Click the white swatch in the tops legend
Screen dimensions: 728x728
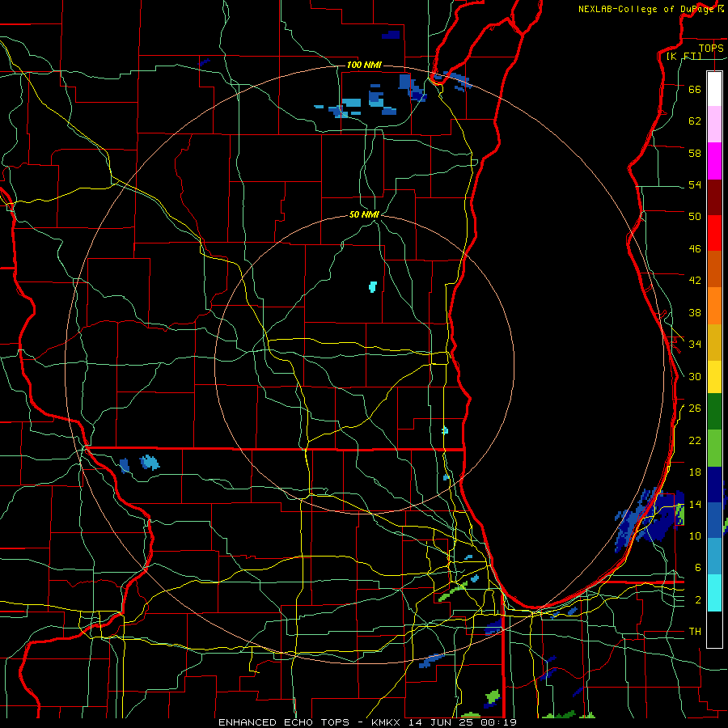[714, 89]
